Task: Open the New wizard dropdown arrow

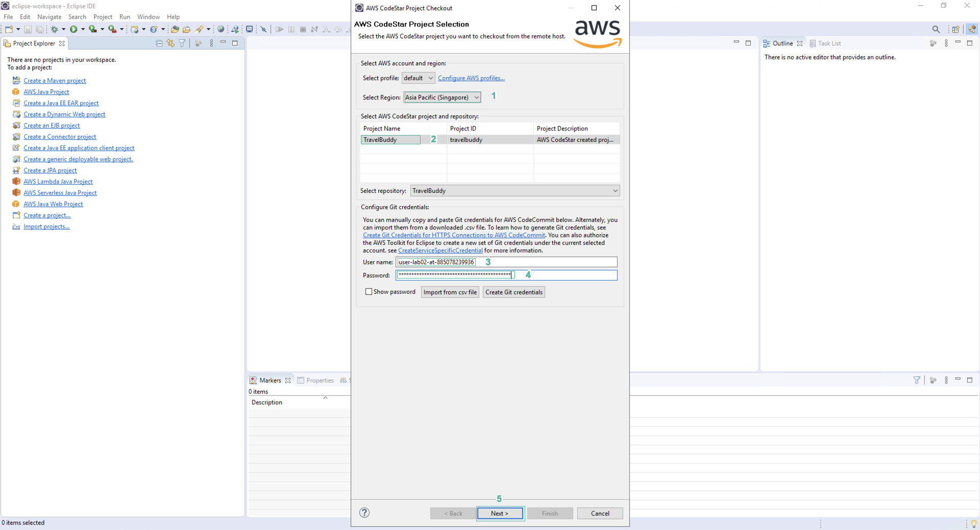Action: [18, 29]
